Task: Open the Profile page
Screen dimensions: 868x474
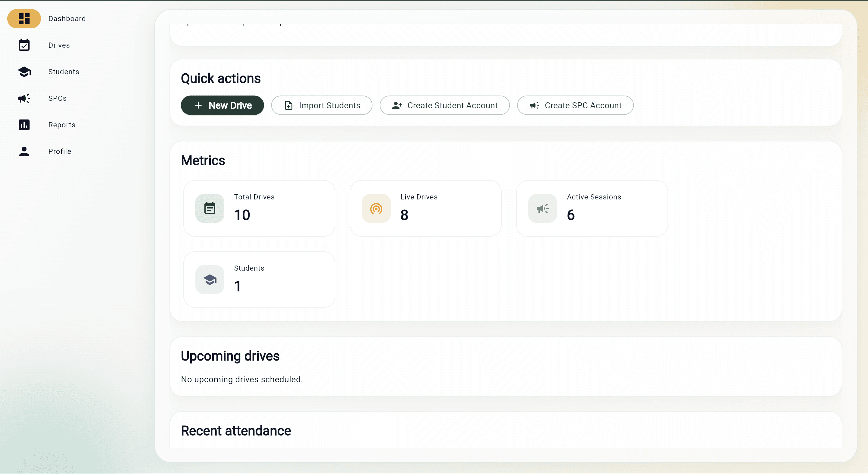Action: click(60, 151)
